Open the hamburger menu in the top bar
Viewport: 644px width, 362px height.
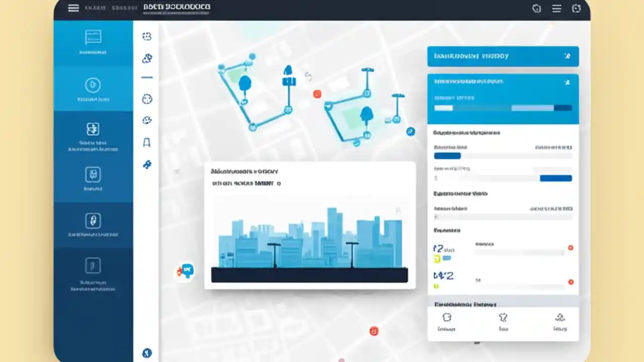point(73,8)
